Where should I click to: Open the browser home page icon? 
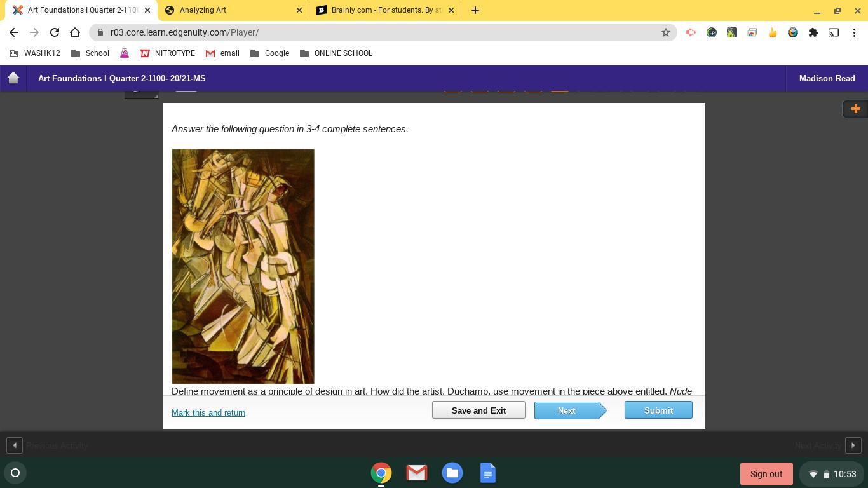[x=75, y=32]
